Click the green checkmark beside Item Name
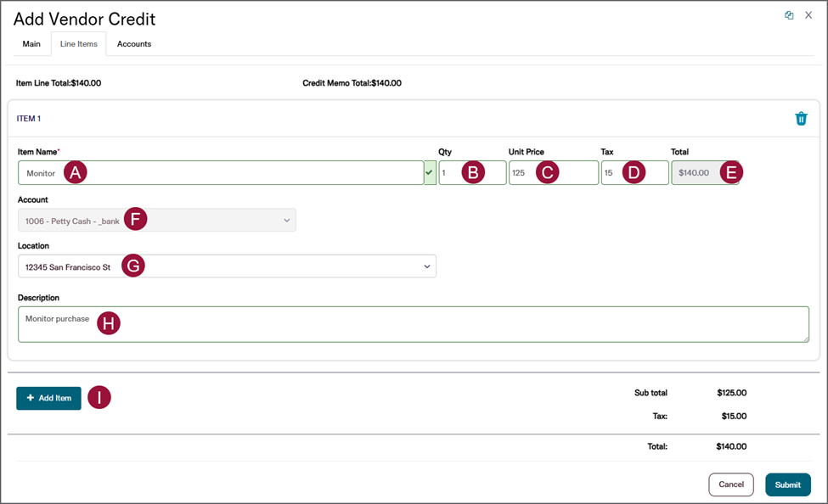Image resolution: width=828 pixels, height=504 pixels. [x=429, y=173]
